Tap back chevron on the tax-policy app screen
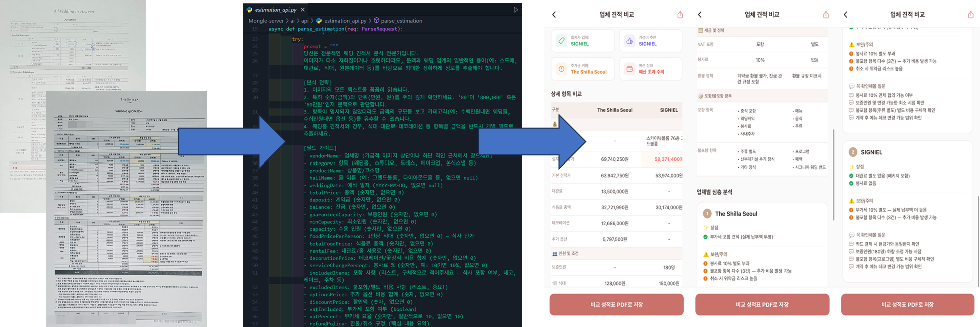980x327 pixels. (700, 15)
